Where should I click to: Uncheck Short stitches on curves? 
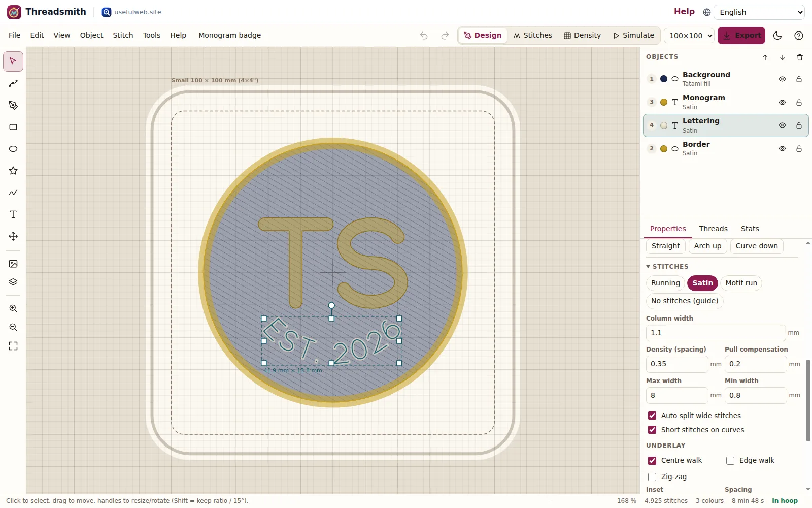(652, 430)
